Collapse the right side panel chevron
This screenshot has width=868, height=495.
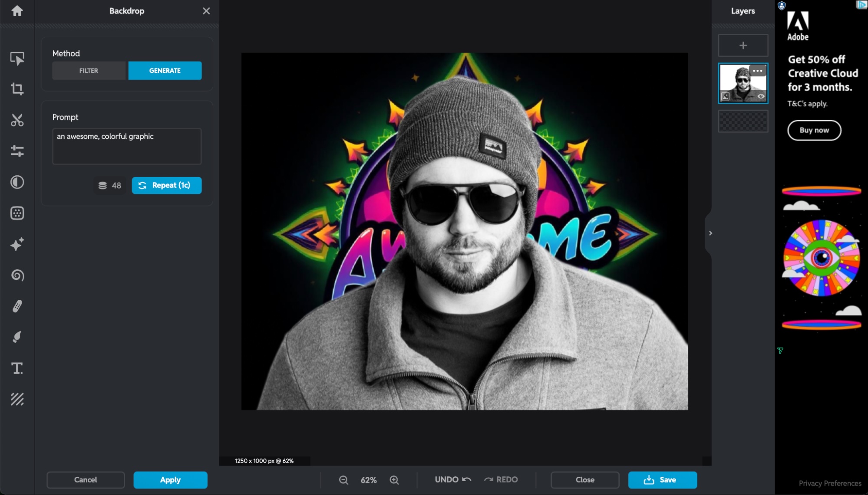point(710,233)
